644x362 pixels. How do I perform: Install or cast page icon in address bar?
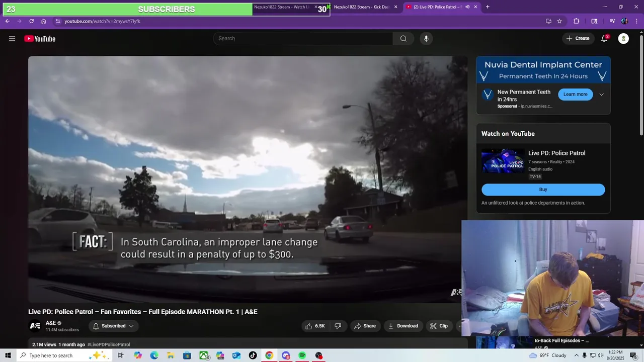tap(548, 21)
